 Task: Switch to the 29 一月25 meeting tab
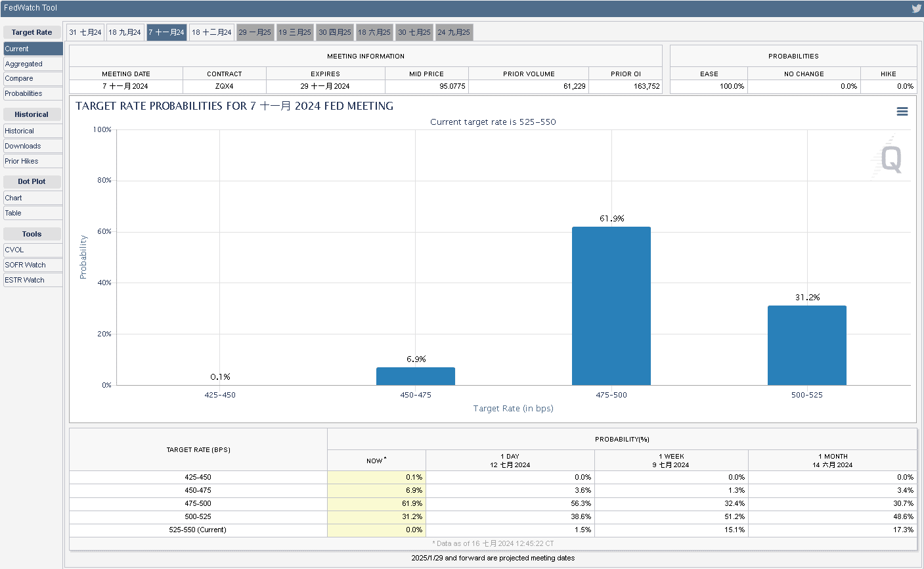pos(255,32)
